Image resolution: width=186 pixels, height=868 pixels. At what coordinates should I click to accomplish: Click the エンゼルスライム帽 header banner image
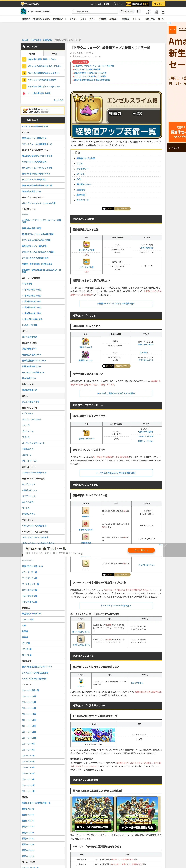[116, 115]
